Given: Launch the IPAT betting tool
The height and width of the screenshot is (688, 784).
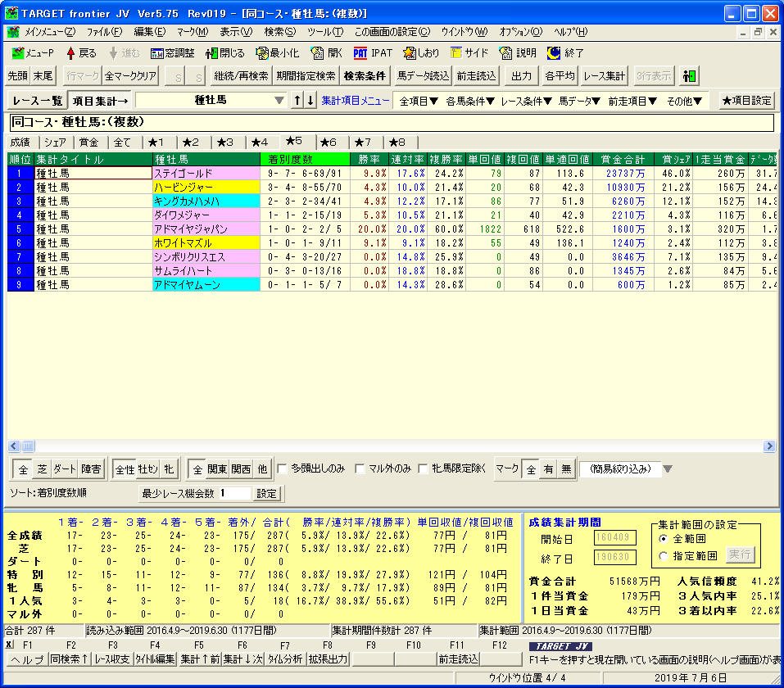Looking at the screenshot, I should (x=373, y=53).
